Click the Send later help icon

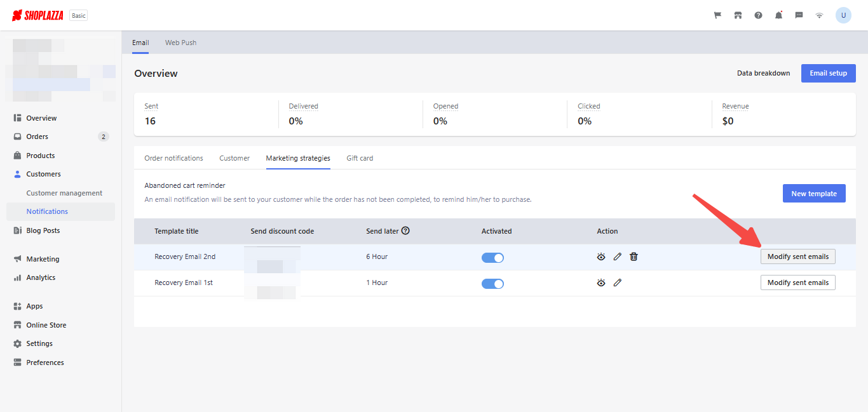click(x=405, y=231)
